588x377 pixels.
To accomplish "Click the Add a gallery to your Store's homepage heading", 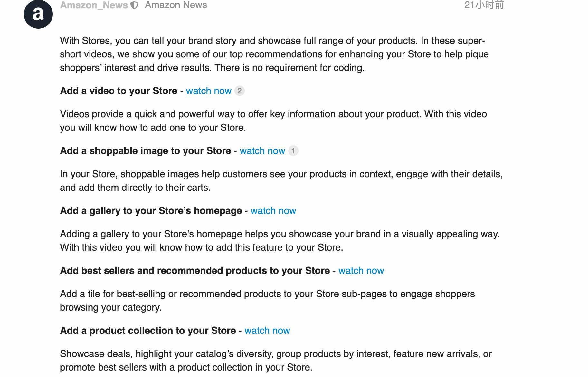I will click(151, 211).
